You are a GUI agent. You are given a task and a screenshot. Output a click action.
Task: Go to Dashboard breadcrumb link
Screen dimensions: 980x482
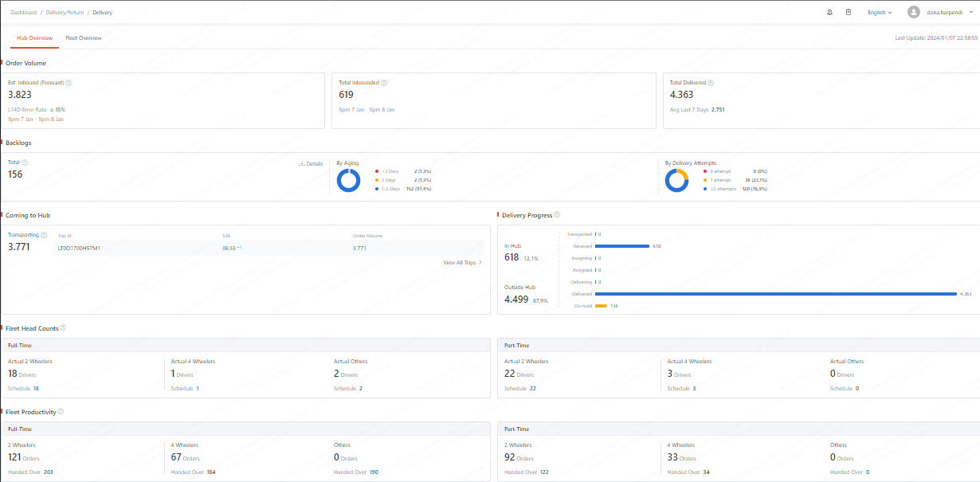24,13
